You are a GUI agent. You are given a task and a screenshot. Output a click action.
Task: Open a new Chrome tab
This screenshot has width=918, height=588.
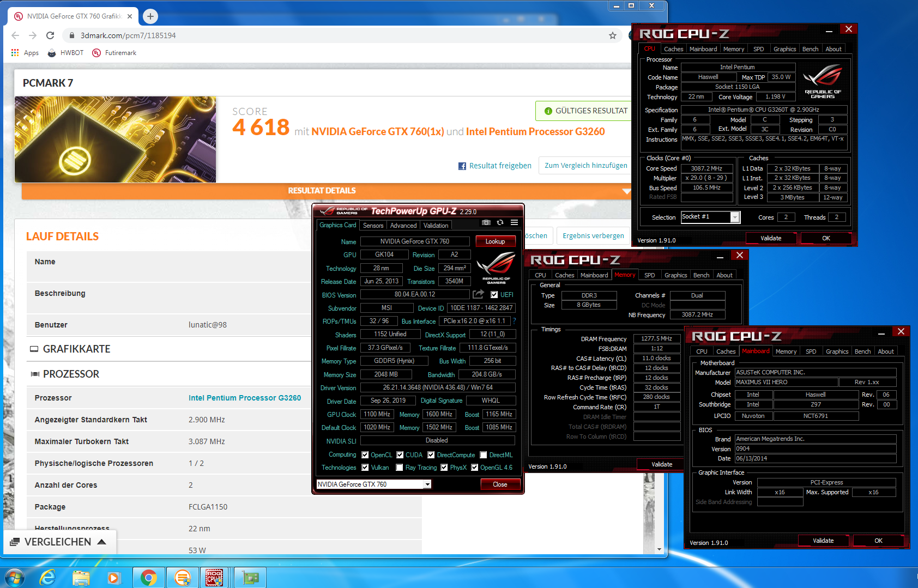150,16
